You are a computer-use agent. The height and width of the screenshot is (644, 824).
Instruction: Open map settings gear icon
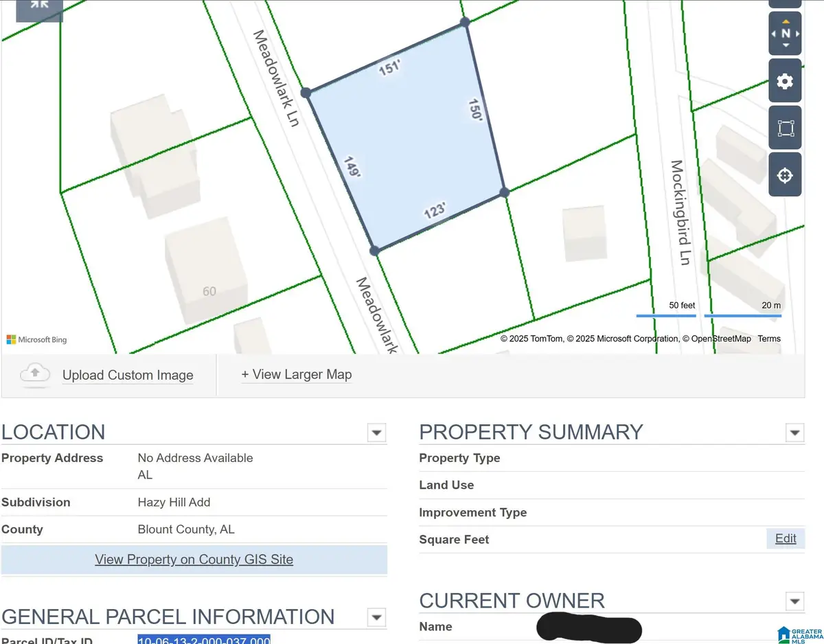point(785,82)
